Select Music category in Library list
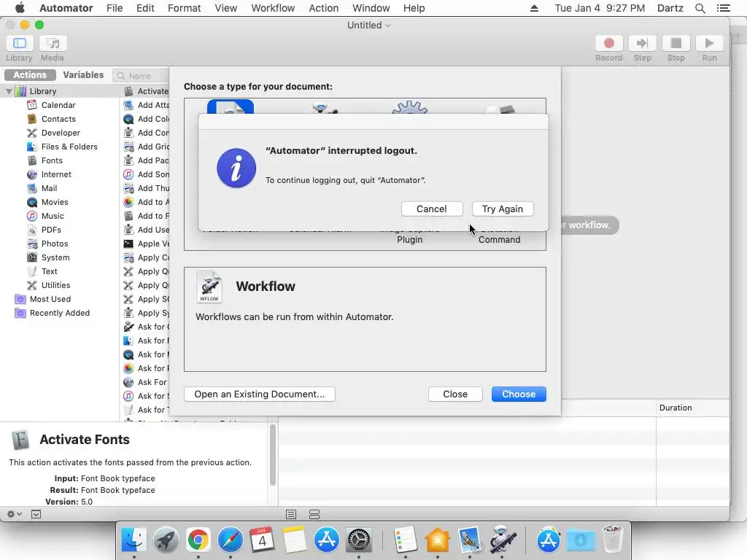This screenshot has width=747, height=560. (x=53, y=216)
